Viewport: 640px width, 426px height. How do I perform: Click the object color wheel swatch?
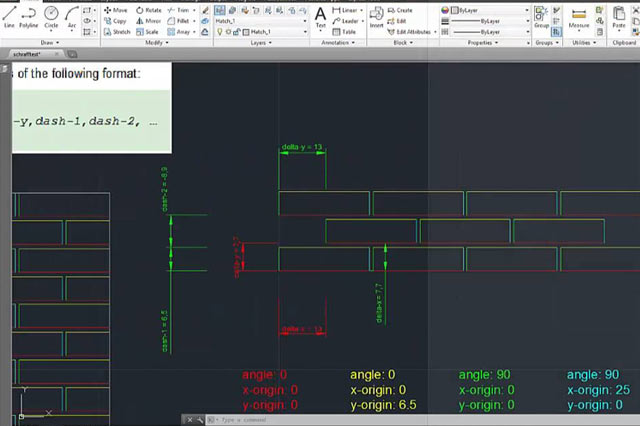(x=445, y=10)
